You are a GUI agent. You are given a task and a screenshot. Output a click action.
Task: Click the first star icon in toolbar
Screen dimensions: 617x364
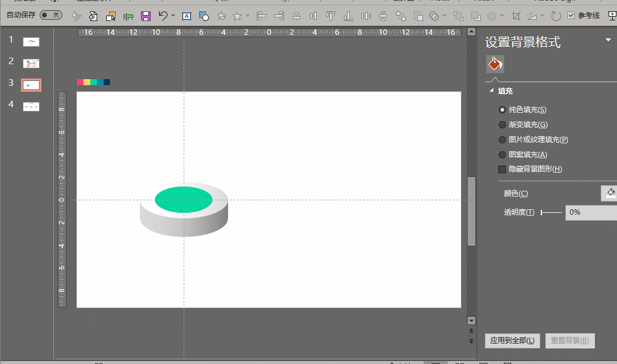tap(221, 16)
